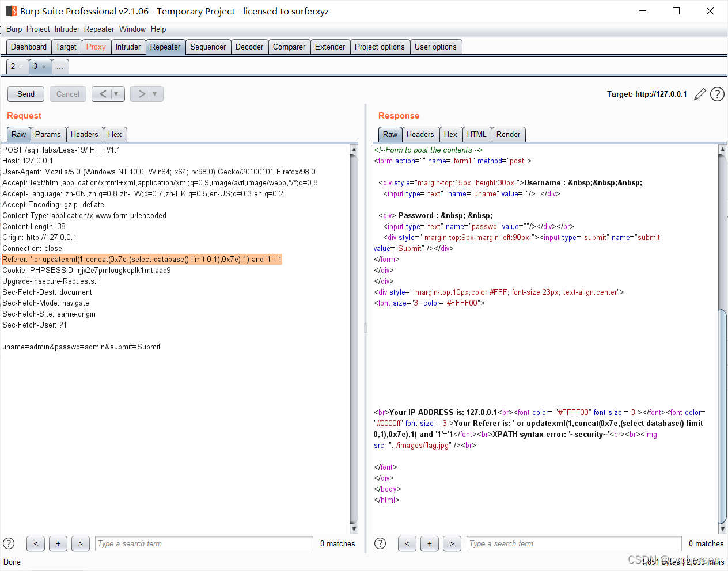Select request Headers tab

[x=85, y=134]
